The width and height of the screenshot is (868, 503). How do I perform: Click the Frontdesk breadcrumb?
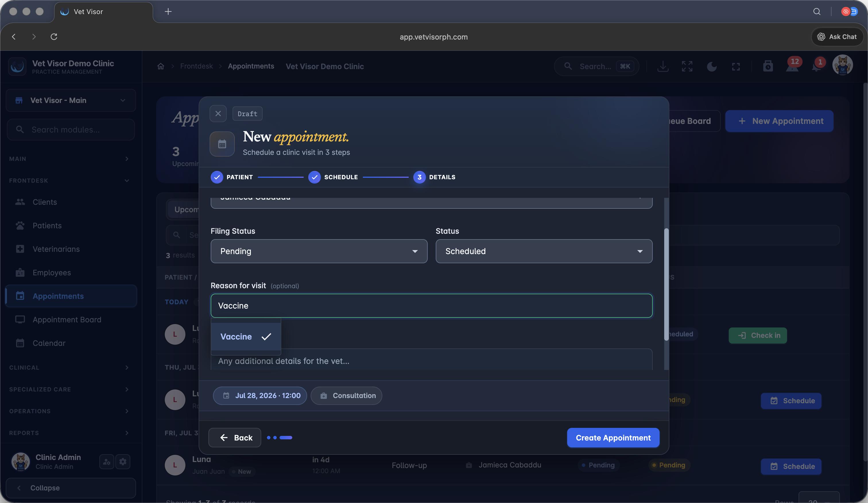click(197, 67)
